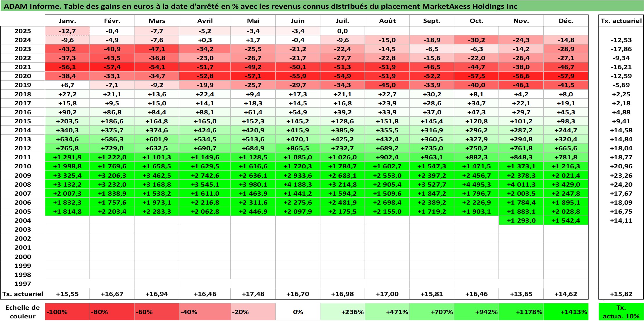This screenshot has height=321, width=644.
Task: Click the April 2024 value +0,3
Action: (205, 40)
